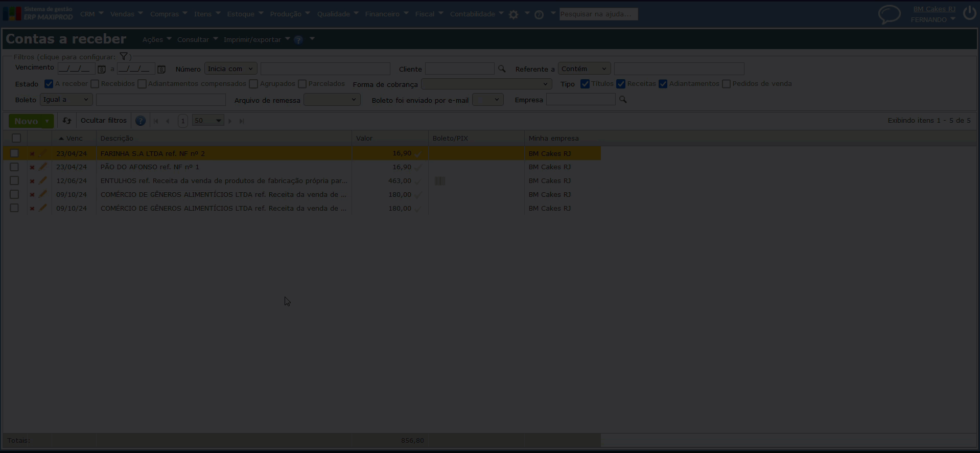This screenshot has width=980, height=453.
Task: Click the Cliente search magnifier
Action: click(x=502, y=69)
